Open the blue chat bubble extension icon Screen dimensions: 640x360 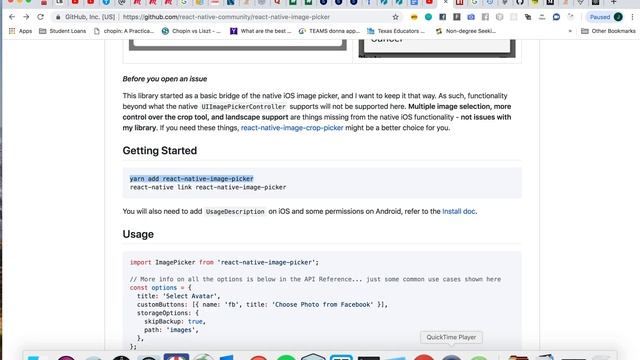[556, 17]
